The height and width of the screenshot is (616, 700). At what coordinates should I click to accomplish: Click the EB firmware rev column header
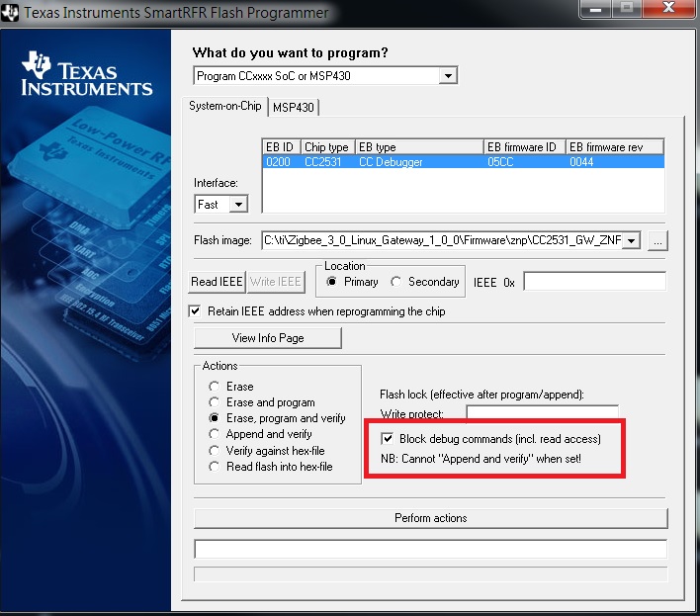[x=615, y=147]
